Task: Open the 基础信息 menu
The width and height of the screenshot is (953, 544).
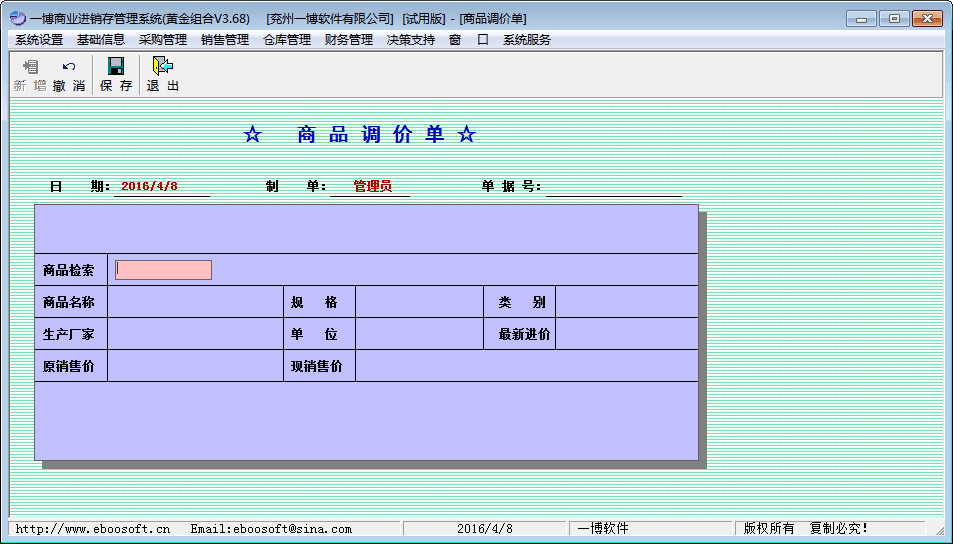Action: pyautogui.click(x=101, y=40)
